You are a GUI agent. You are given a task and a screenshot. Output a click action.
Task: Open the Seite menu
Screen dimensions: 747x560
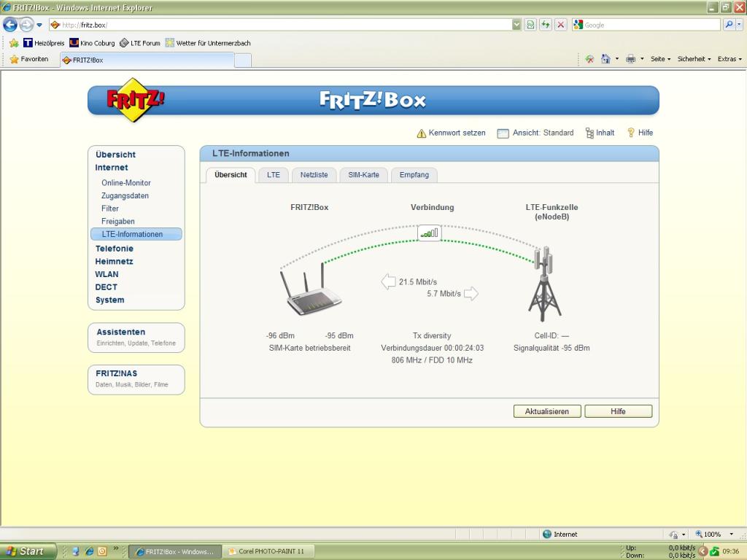pos(660,59)
